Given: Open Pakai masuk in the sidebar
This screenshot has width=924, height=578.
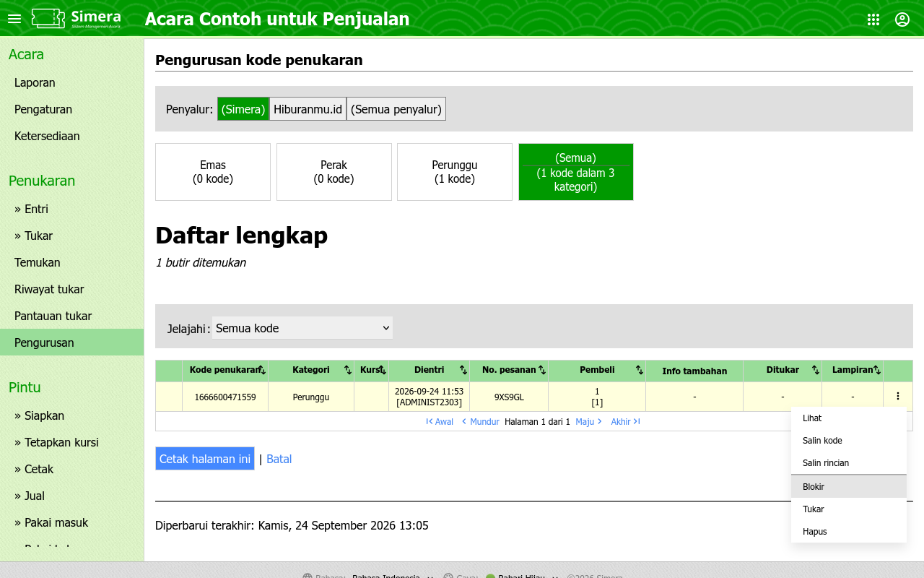Looking at the screenshot, I should click(71, 522).
